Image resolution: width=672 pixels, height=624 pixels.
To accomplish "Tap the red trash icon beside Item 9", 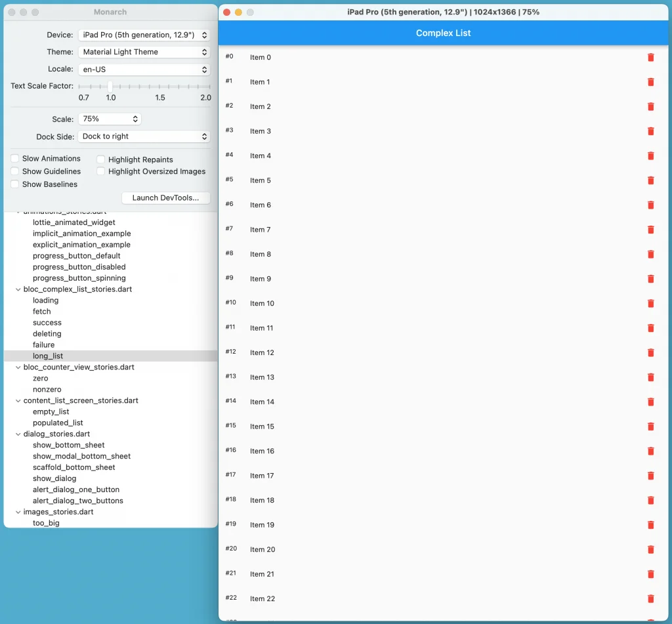I will coord(650,279).
